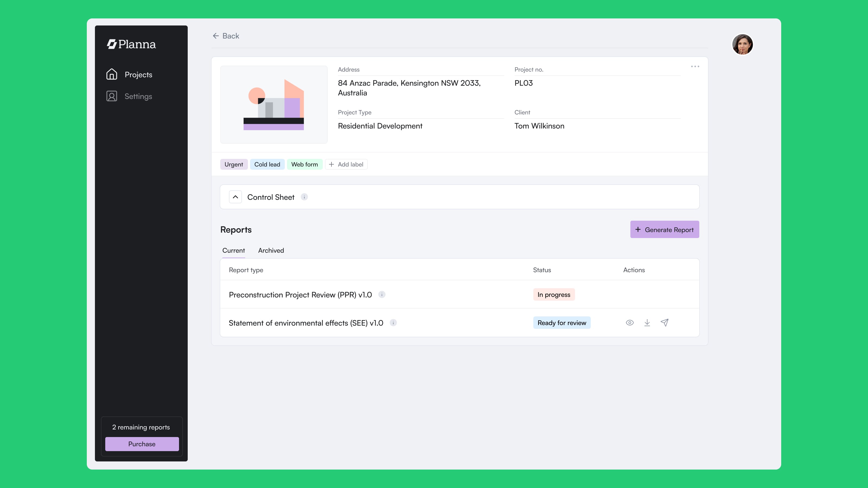Send the SEE report using the paper plane icon
868x488 pixels.
[x=665, y=322]
